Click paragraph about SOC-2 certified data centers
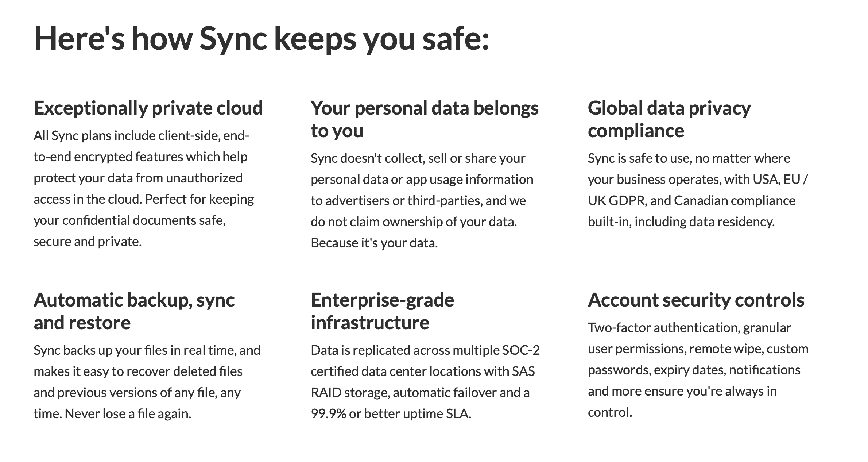This screenshot has height=462, width=868. 425,382
